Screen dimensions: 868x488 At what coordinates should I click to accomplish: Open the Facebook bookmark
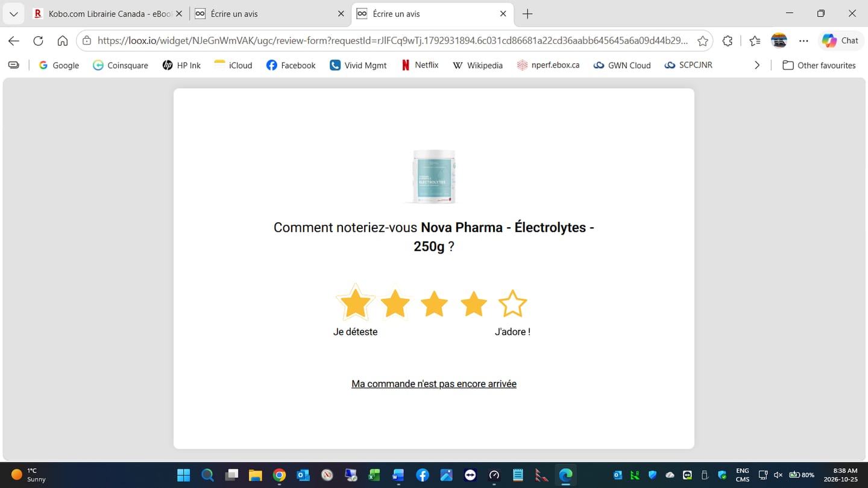[x=291, y=65]
